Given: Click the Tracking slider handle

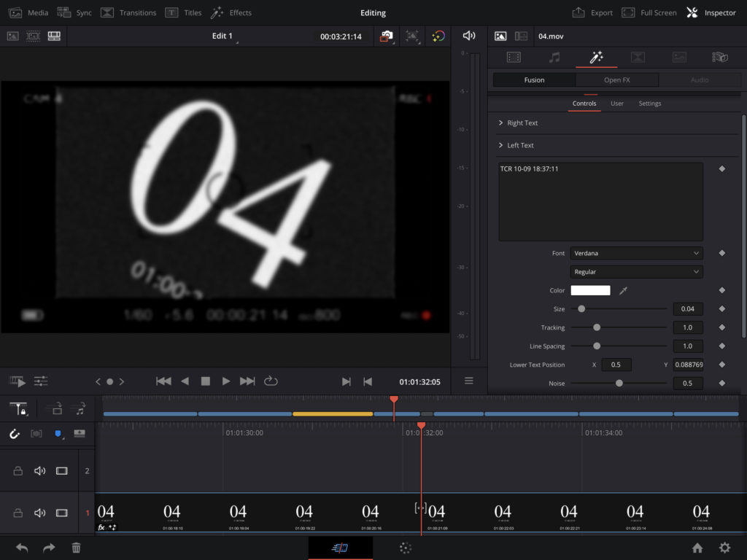Looking at the screenshot, I should pyautogui.click(x=597, y=327).
